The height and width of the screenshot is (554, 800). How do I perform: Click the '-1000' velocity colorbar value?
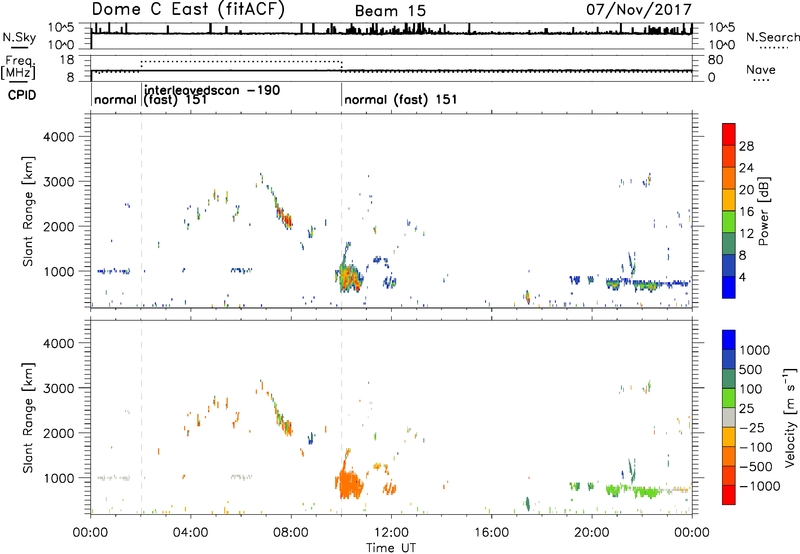(759, 486)
